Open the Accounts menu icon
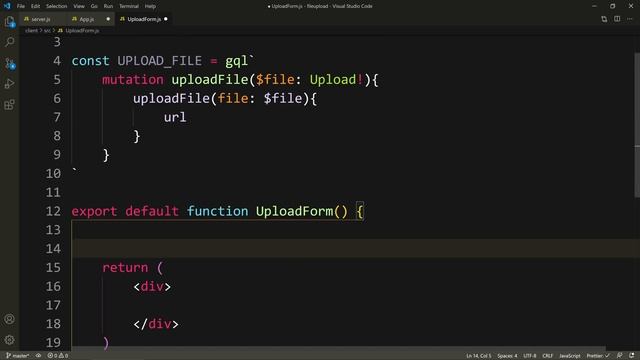Image resolution: width=640 pixels, height=360 pixels. 9,319
